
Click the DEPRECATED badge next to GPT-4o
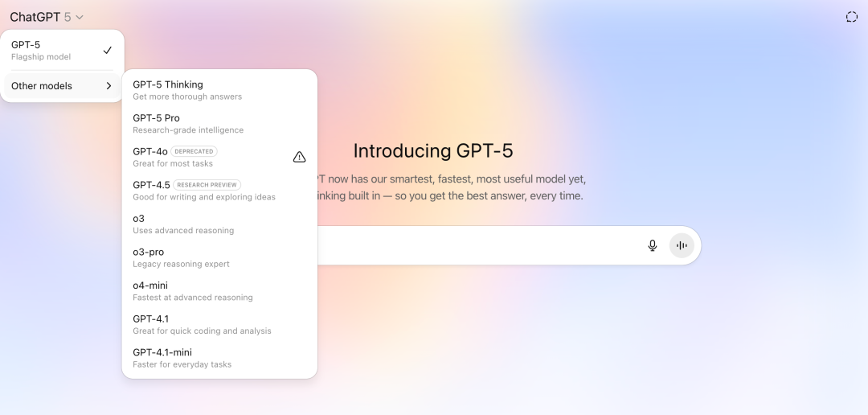click(194, 151)
